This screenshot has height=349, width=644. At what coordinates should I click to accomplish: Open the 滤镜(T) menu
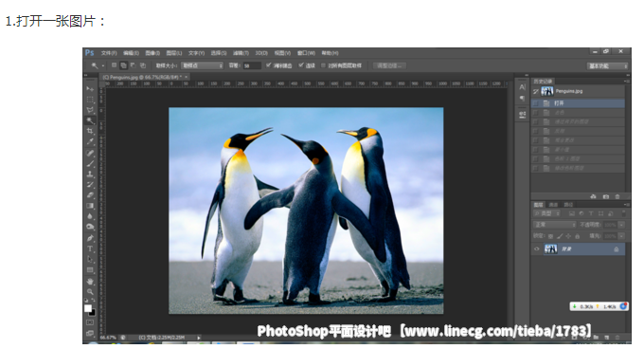[x=241, y=53]
